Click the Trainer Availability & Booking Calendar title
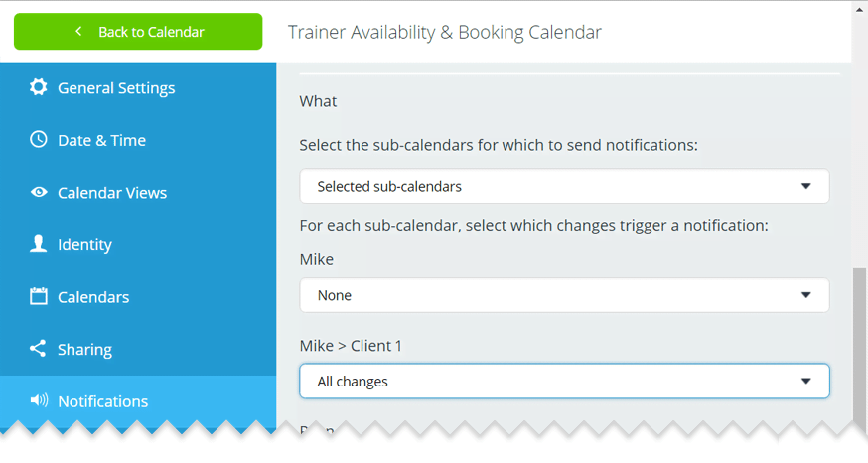 [445, 32]
